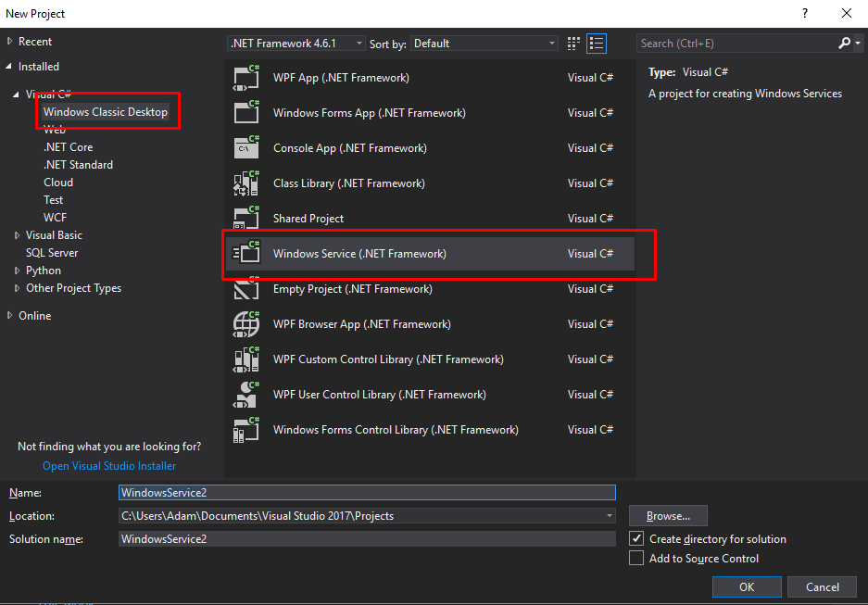
Task: Open the help question mark button
Action: (x=805, y=13)
